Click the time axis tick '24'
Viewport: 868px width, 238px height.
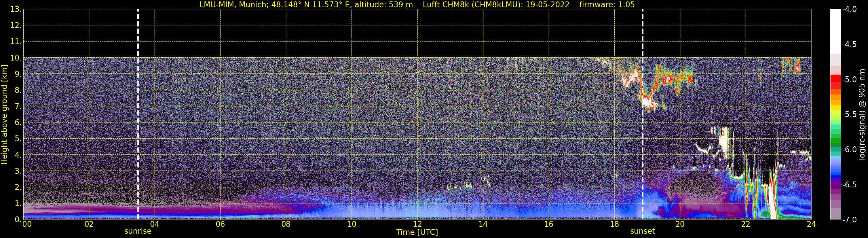pyautogui.click(x=811, y=224)
